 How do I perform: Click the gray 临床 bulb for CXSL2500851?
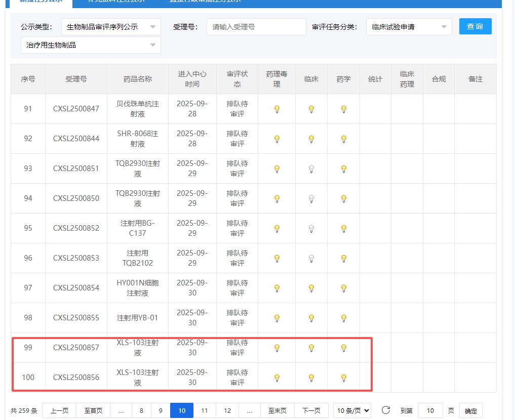point(311,169)
